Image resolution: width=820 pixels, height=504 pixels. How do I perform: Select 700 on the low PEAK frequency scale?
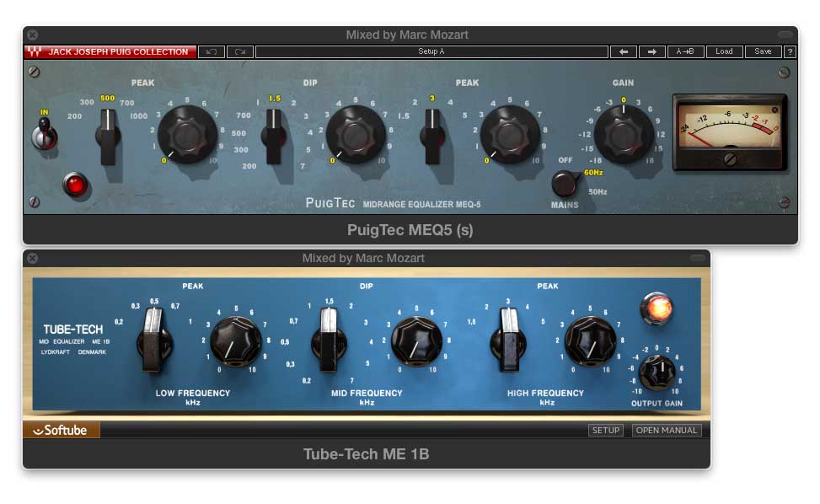click(127, 103)
